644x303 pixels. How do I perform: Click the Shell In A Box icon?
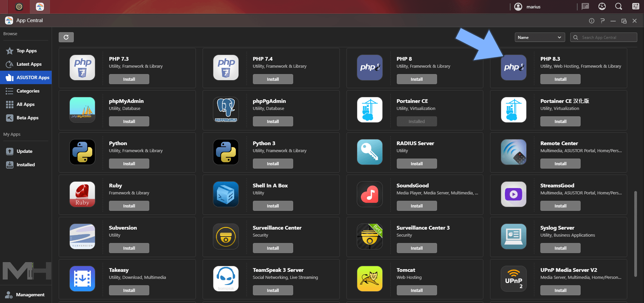[226, 194]
